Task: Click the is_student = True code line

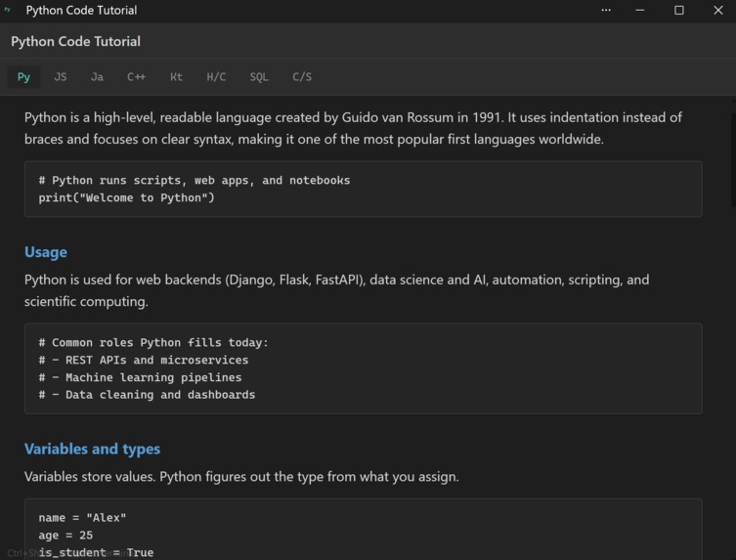Action: 96,552
